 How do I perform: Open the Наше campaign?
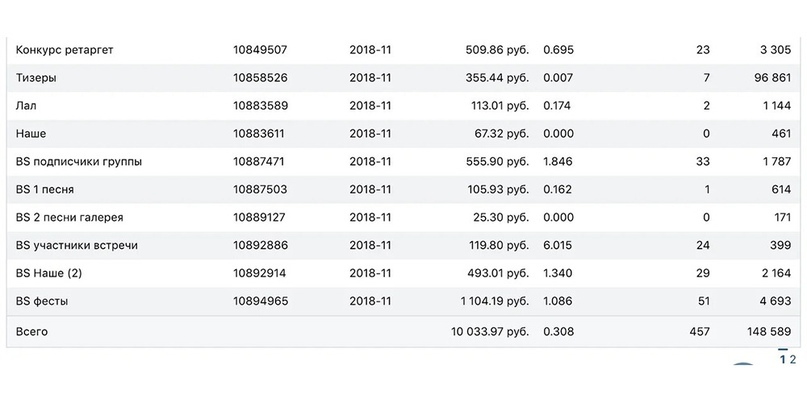[31, 134]
